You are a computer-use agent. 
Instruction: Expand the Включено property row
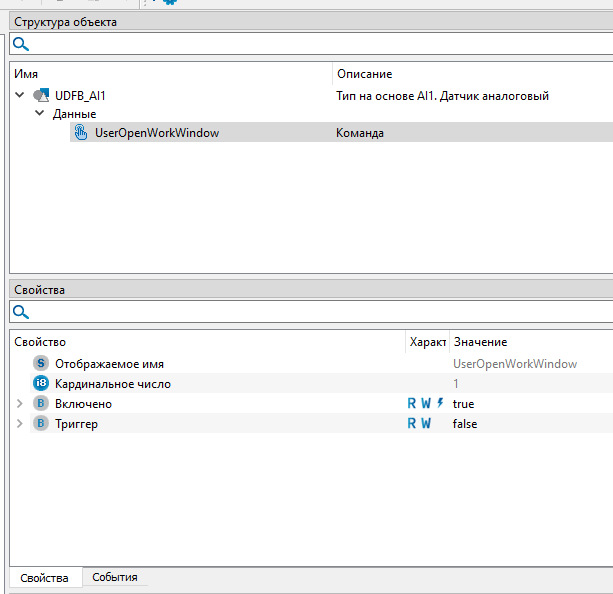pyautogui.click(x=20, y=404)
